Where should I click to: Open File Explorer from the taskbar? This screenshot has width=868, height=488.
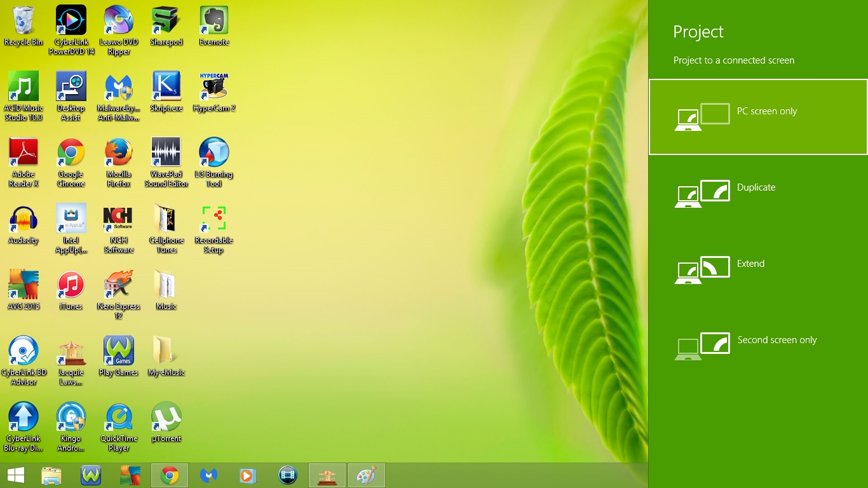coord(51,475)
